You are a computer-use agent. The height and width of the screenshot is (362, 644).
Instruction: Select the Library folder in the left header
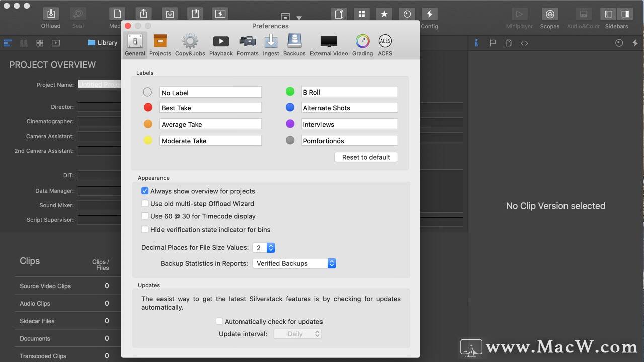(102, 43)
